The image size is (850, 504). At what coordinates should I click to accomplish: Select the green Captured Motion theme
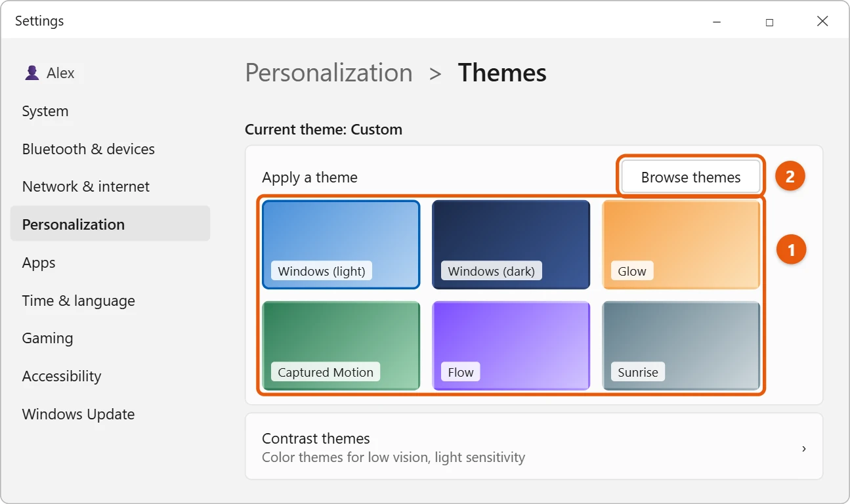tap(341, 346)
